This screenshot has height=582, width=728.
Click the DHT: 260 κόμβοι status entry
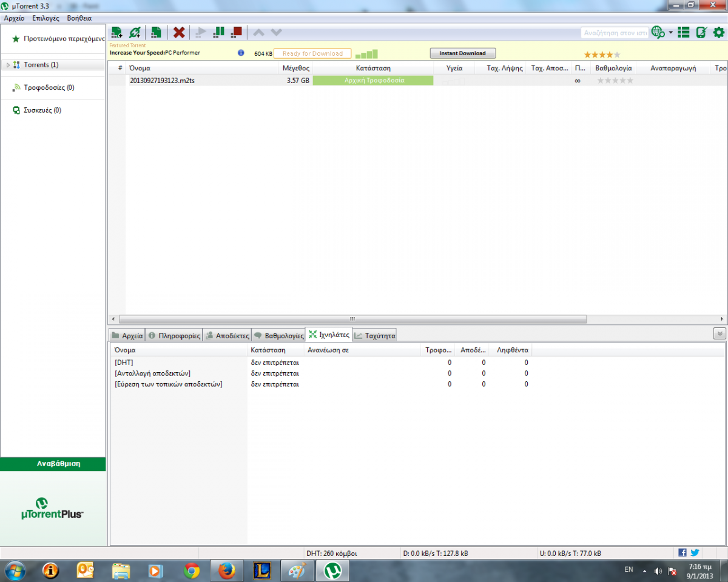332,554
